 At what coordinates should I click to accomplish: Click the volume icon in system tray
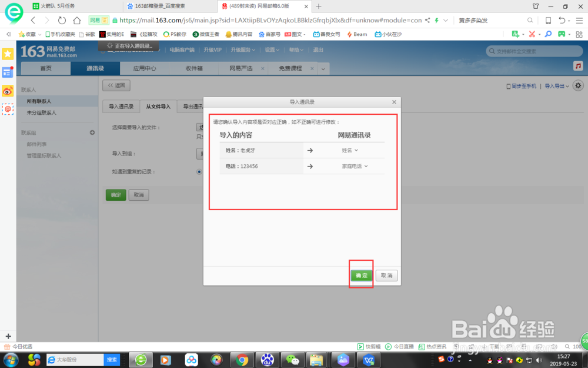539,360
